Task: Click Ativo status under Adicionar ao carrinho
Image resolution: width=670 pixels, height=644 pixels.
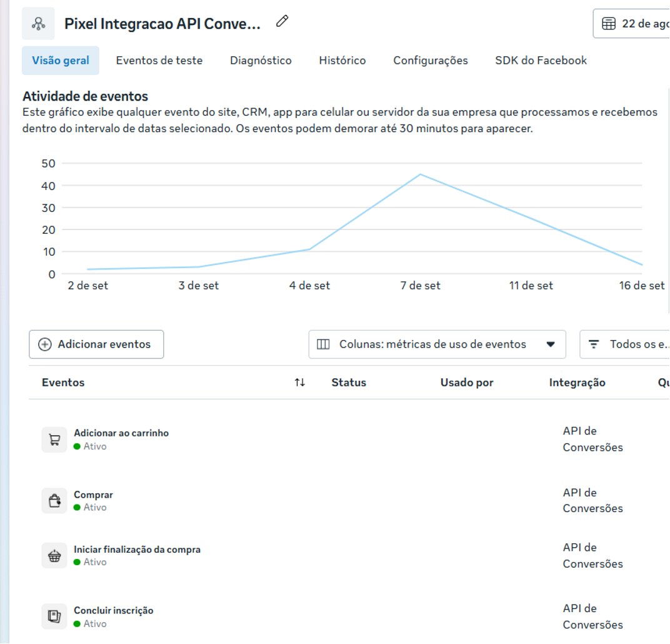Action: (90, 446)
